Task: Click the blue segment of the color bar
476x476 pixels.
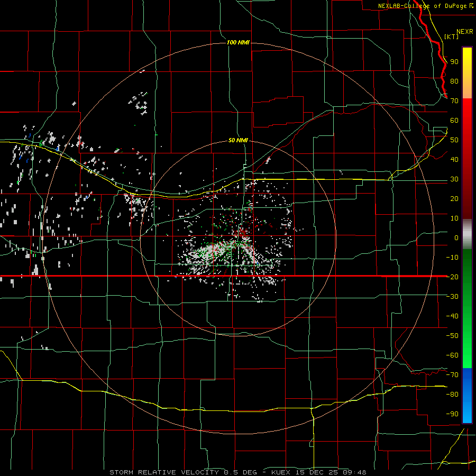Action: tap(467, 395)
